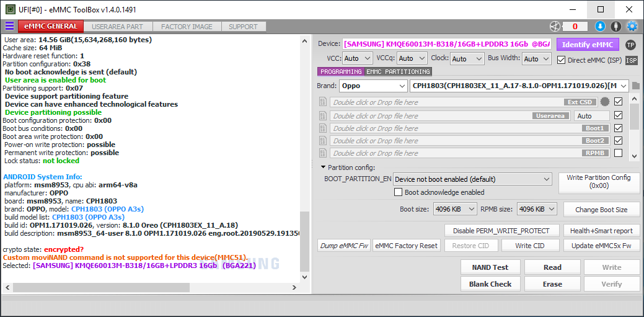
Task: Toggle the Ext CSD row checkbox
Action: (618, 101)
